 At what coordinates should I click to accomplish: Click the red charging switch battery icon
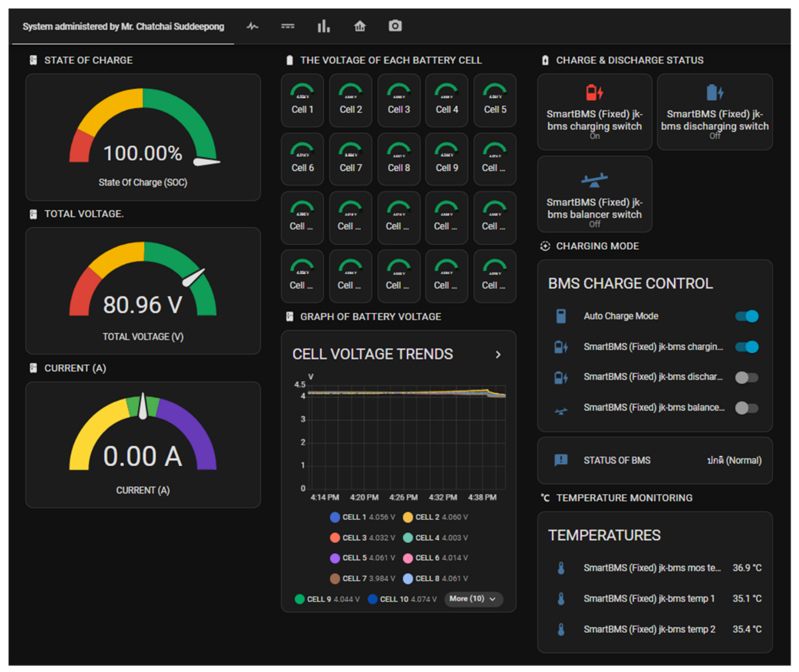click(594, 92)
